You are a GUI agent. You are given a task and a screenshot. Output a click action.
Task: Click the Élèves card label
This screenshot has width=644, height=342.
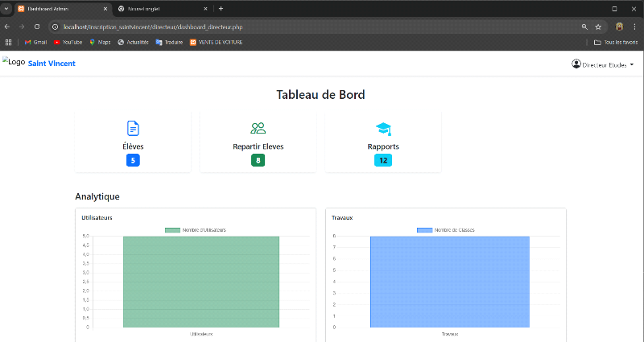[133, 146]
